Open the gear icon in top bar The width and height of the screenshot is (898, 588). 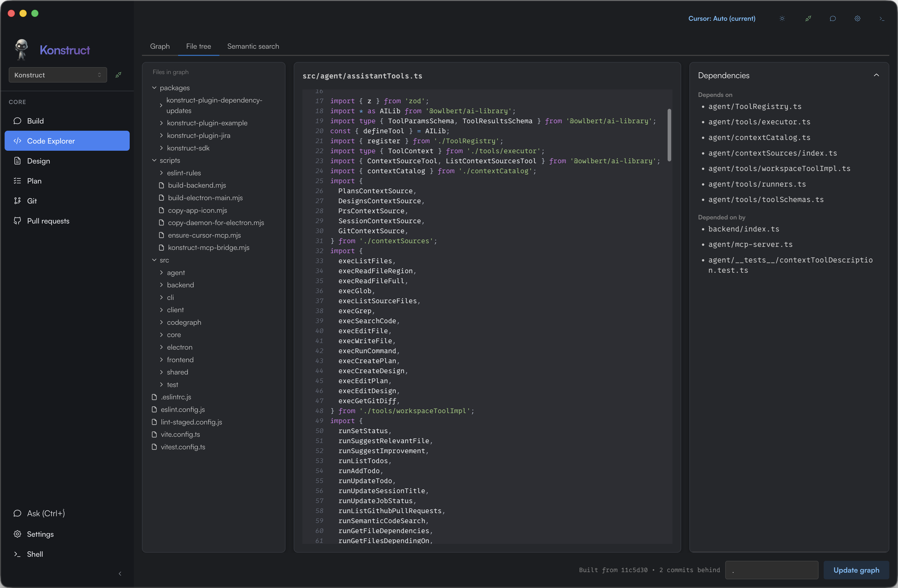(857, 18)
